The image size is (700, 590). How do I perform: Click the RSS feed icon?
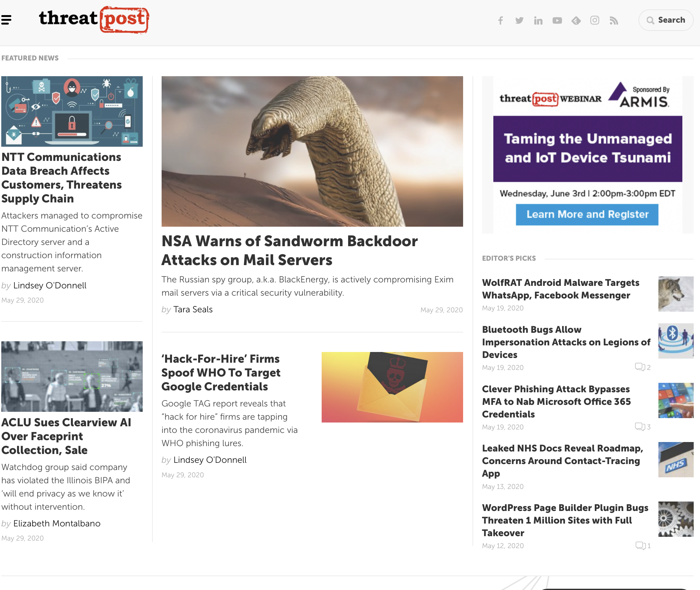click(x=614, y=20)
